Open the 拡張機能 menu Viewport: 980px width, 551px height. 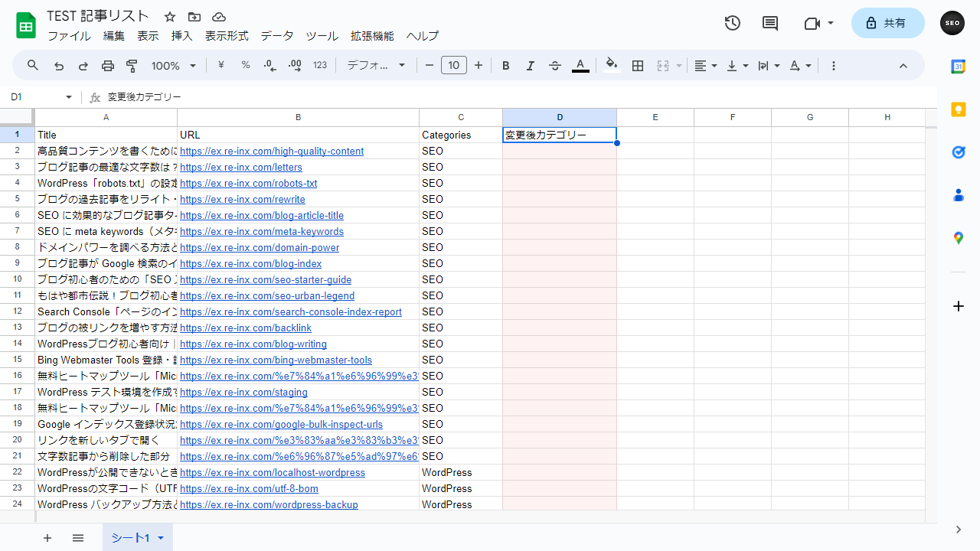372,36
